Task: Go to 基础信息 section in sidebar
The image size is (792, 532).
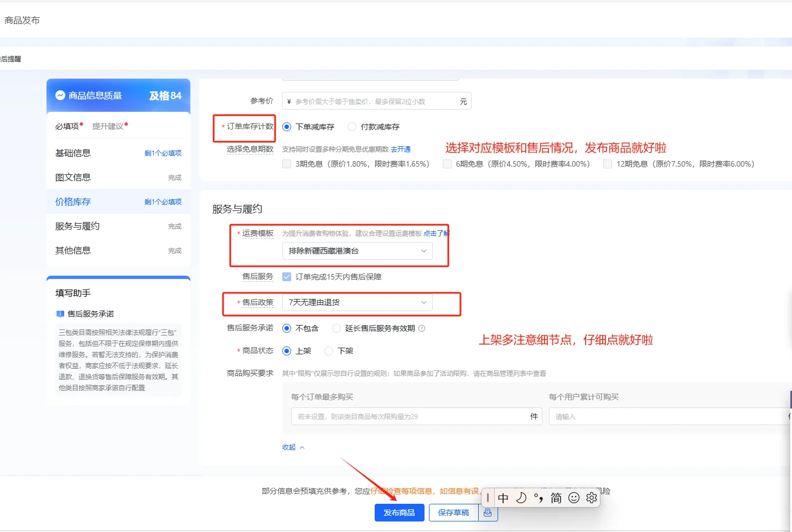Action: (73, 153)
